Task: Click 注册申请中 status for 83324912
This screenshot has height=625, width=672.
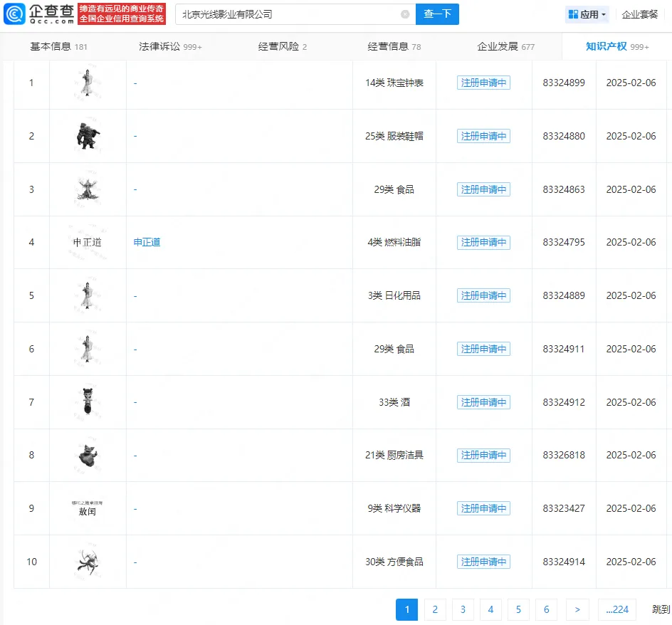Action: [483, 401]
